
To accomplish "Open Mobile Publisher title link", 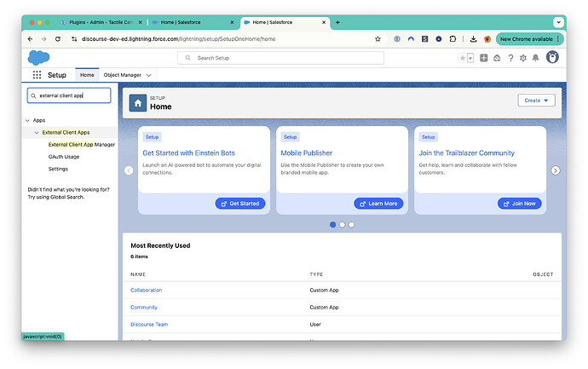I will pos(307,153).
